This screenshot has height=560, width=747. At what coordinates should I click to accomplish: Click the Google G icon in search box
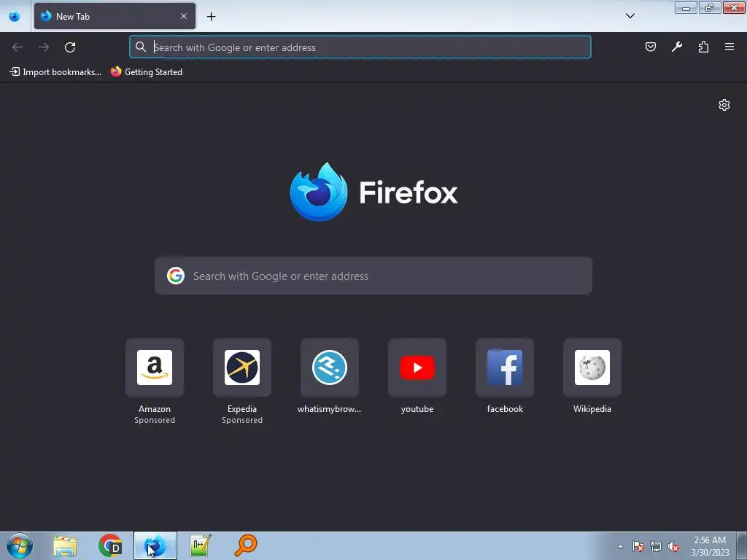[x=176, y=276]
